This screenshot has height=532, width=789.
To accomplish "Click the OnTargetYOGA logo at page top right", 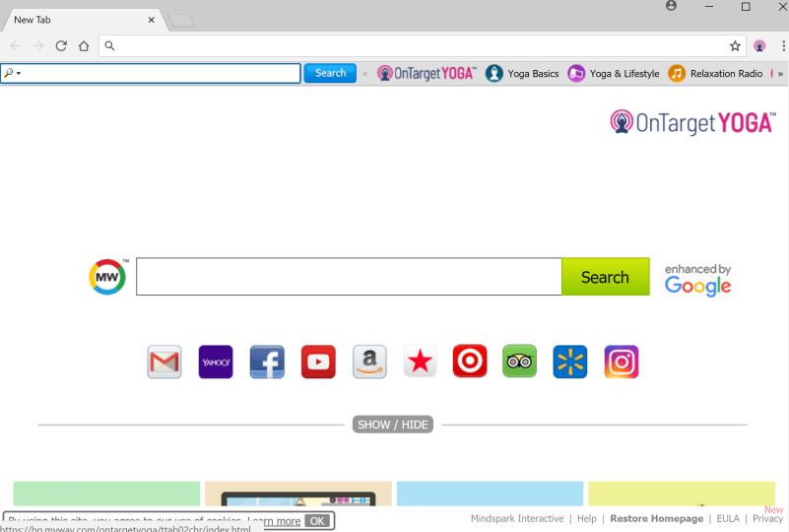I will (x=692, y=122).
